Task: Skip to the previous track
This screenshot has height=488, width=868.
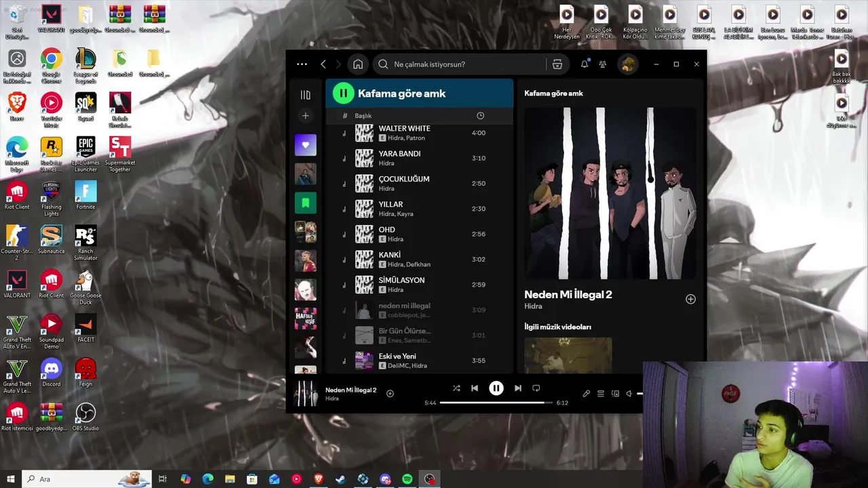Action: coord(475,388)
